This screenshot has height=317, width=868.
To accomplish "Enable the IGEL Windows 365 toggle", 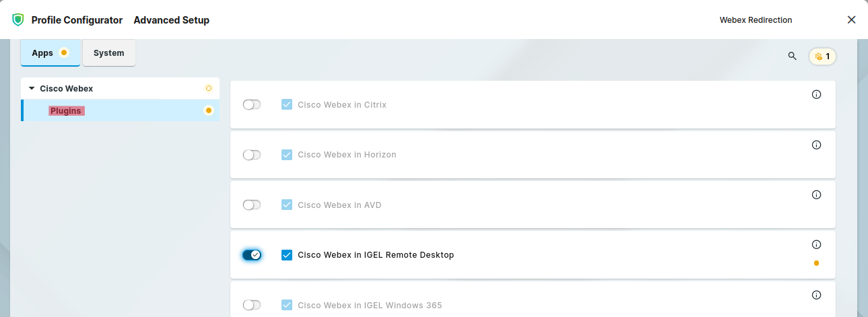I will click(252, 305).
